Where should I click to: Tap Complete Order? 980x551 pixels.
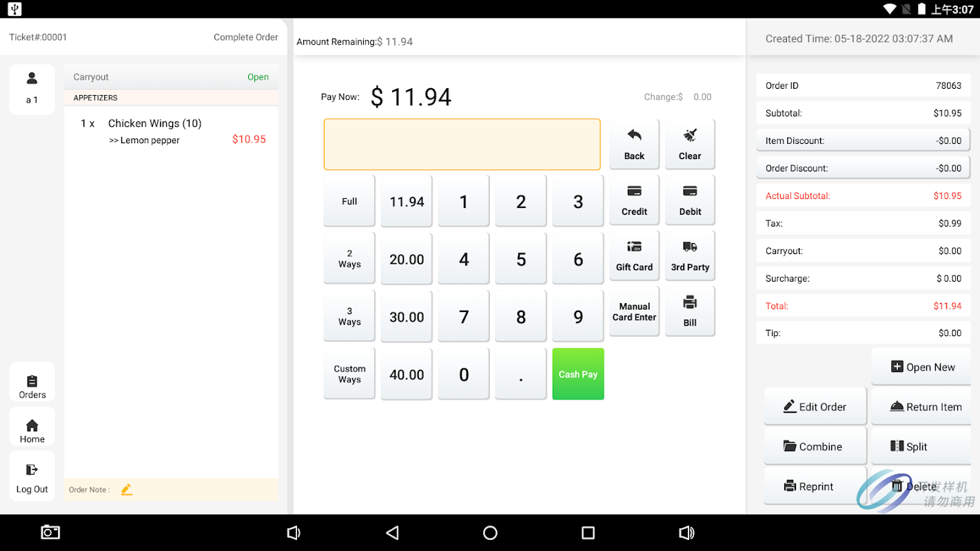tap(246, 37)
